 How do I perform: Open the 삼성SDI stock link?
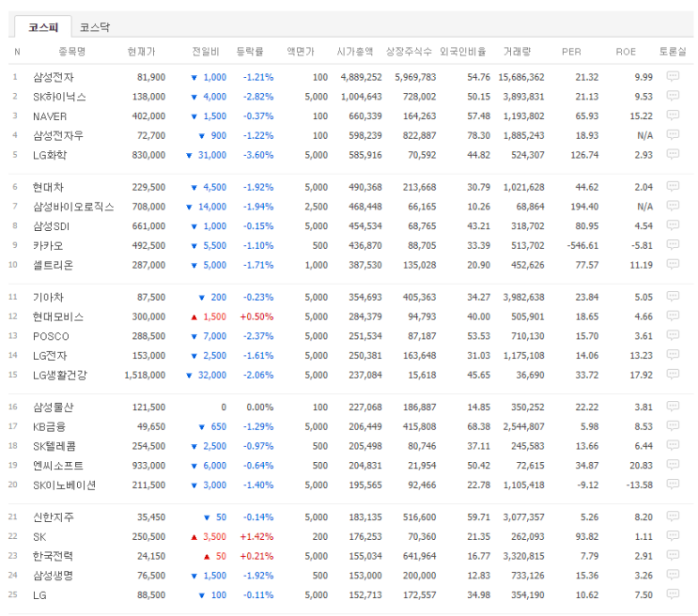(51, 226)
